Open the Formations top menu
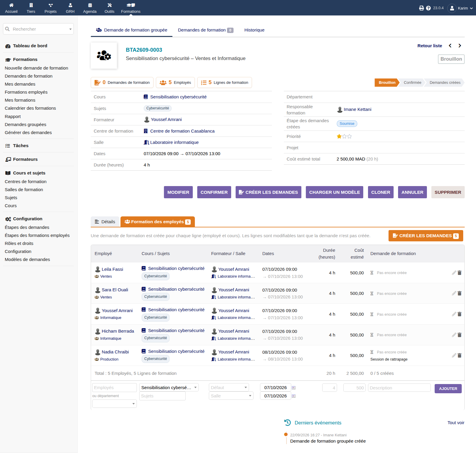Image resolution: width=476 pixels, height=453 pixels. pyautogui.click(x=131, y=8)
